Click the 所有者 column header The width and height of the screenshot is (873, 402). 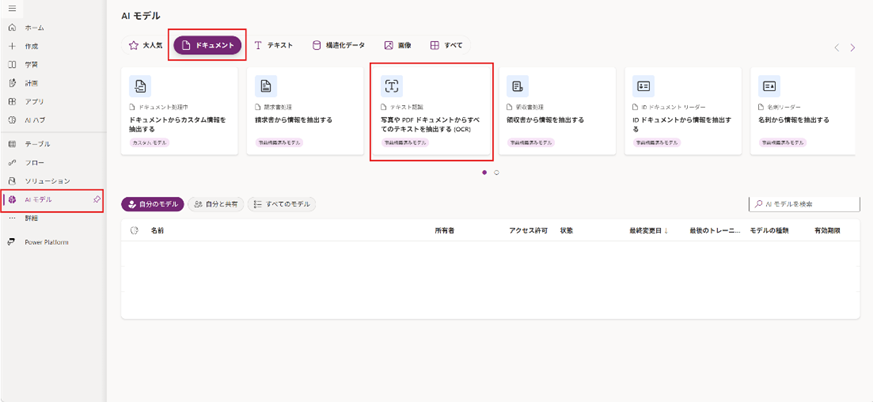445,230
